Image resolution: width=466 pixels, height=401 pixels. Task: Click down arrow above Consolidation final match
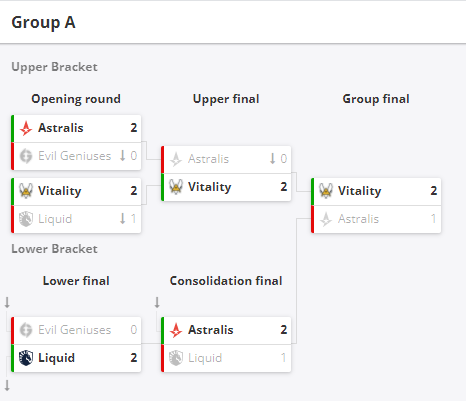pyautogui.click(x=157, y=302)
